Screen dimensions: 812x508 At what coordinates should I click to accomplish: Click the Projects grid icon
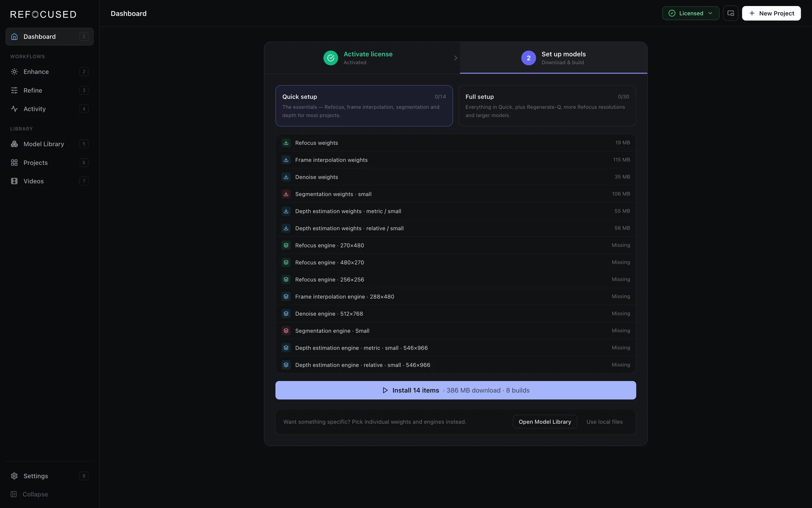[14, 163]
